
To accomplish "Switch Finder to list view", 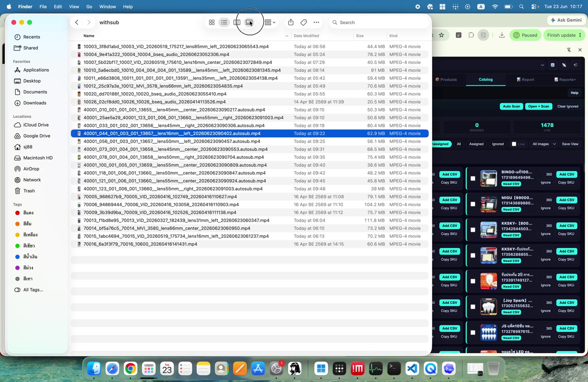I will (224, 22).
